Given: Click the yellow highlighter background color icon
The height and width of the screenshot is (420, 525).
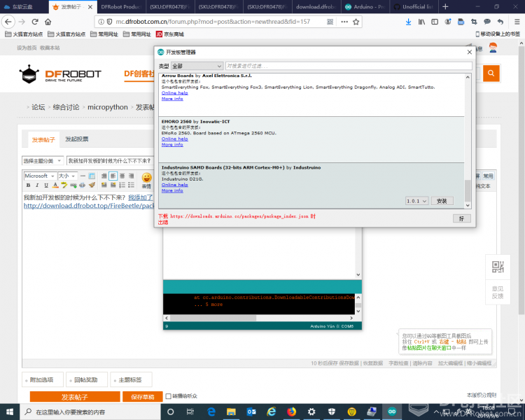Looking at the screenshot, I should point(64,185).
